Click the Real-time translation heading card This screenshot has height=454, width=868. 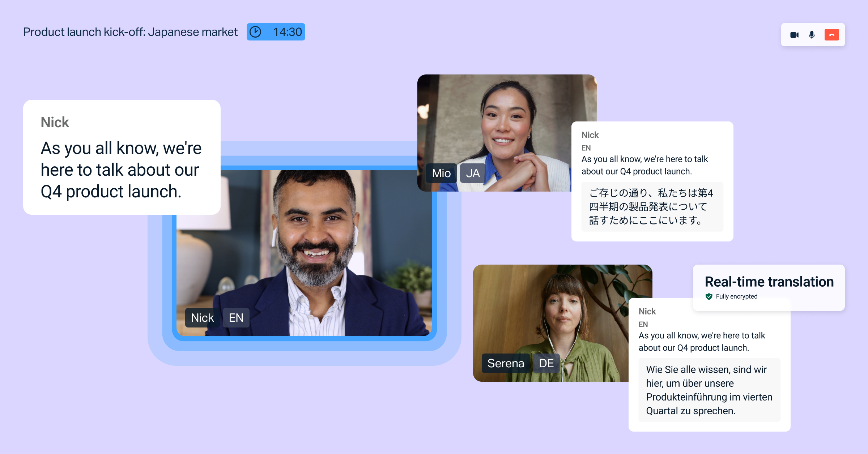769,282
